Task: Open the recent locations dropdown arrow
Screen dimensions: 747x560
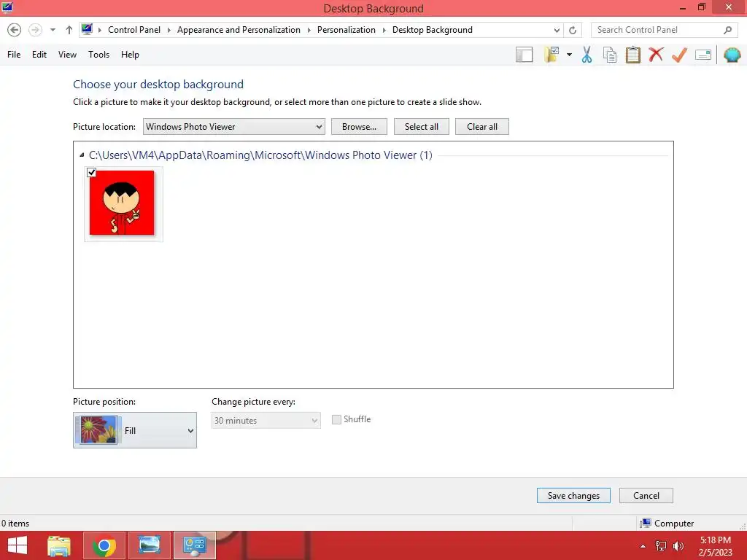Action: pos(53,29)
